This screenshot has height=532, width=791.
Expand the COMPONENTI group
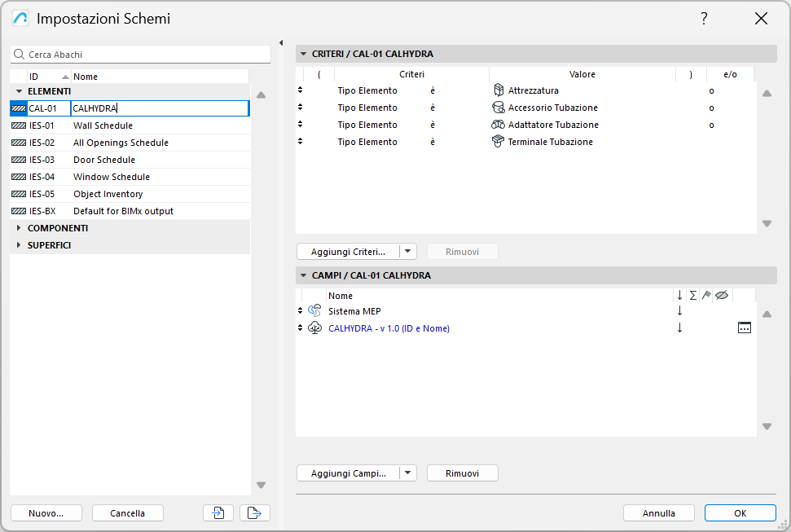19,228
